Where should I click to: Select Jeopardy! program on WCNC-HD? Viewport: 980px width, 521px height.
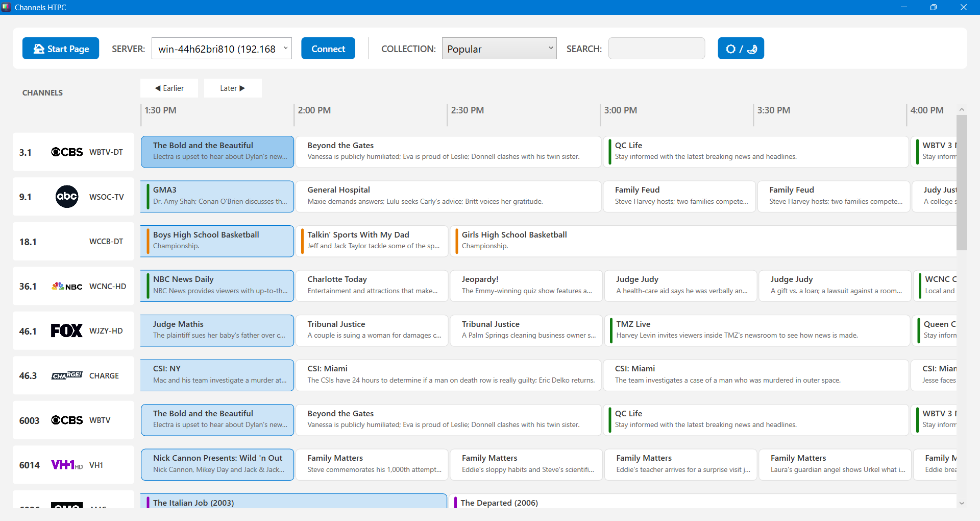pyautogui.click(x=526, y=286)
